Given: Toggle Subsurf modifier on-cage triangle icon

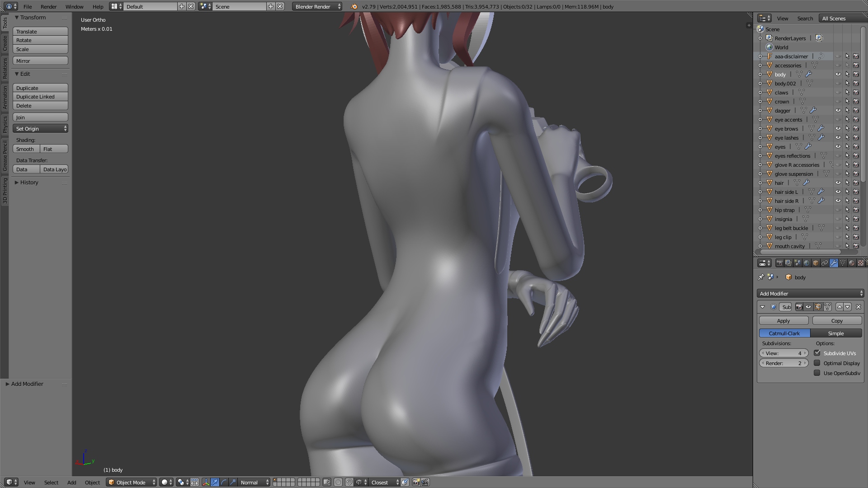Looking at the screenshot, I should (x=827, y=307).
